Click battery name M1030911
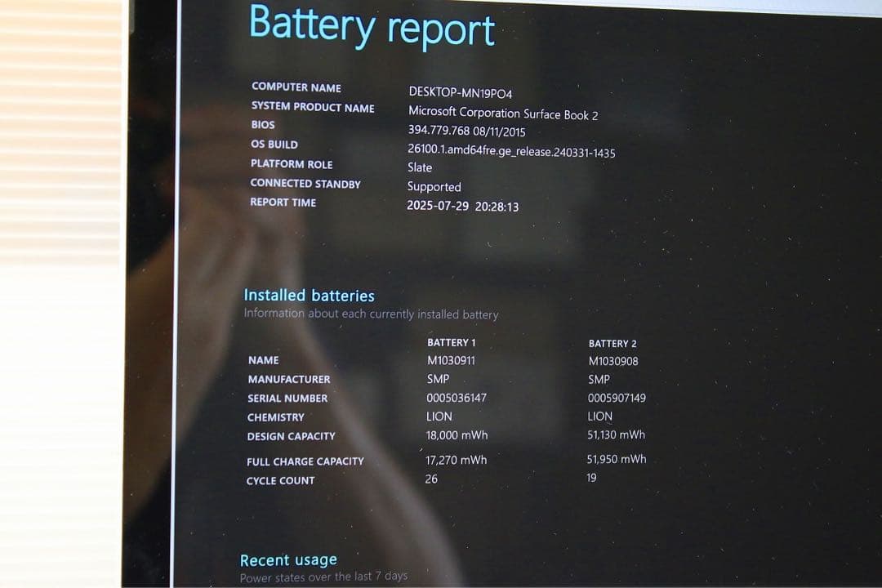The image size is (882, 588). pos(449,359)
